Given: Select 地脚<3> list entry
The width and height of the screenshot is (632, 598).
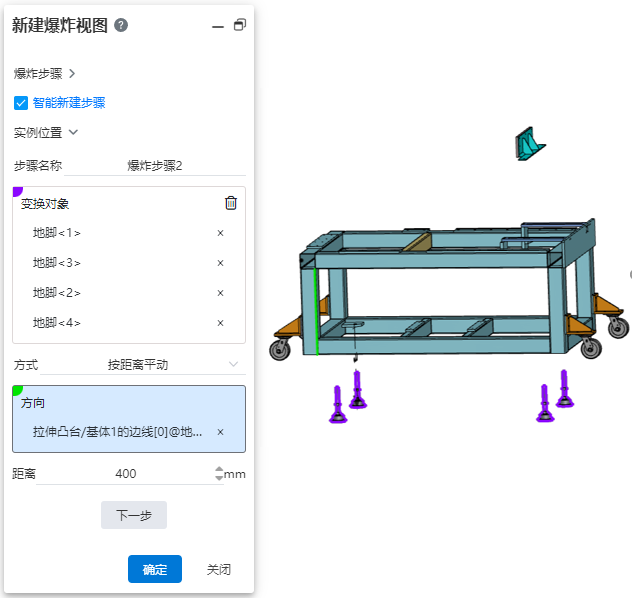Looking at the screenshot, I should click(x=57, y=263).
